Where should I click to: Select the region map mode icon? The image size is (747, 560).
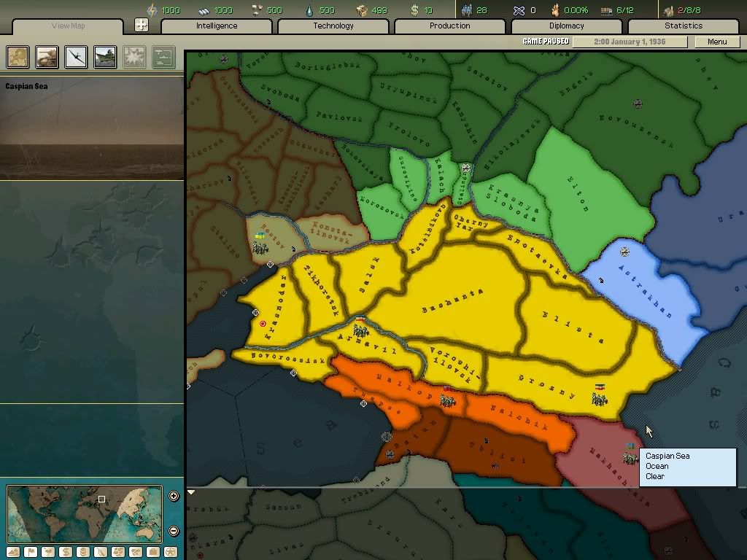[118, 552]
